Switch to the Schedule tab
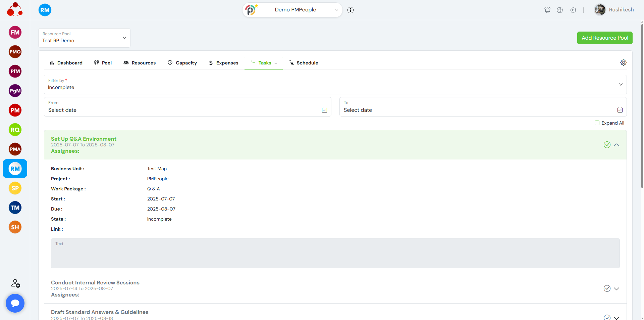This screenshot has width=644, height=320. pos(303,63)
